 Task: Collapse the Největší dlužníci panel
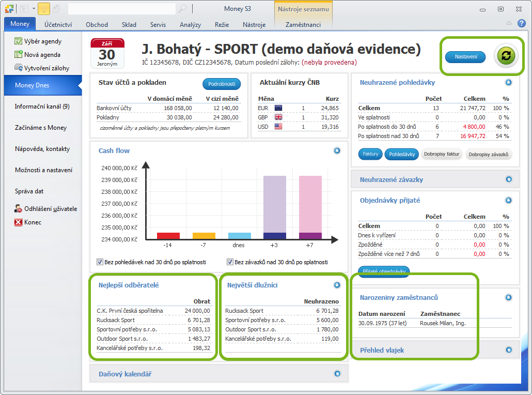click(x=337, y=285)
